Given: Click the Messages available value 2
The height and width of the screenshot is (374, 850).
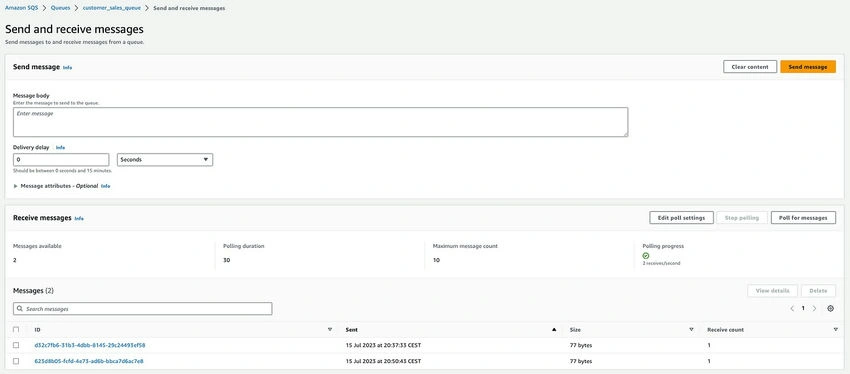Looking at the screenshot, I should (15, 260).
